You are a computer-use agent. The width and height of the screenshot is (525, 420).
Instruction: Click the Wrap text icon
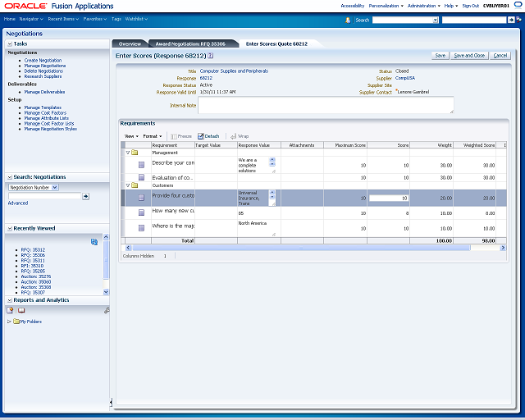point(233,136)
